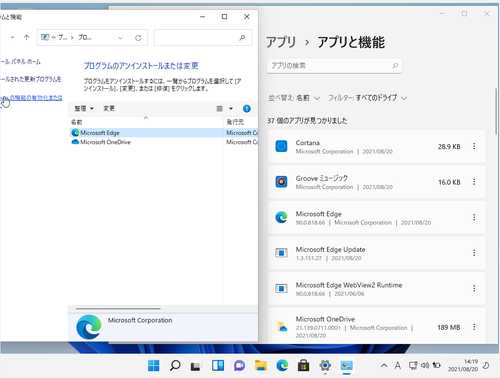Viewport: 500px width, 378px height.
Task: Click Microsoft OneDrive icon in Settings list
Action: coord(282,327)
